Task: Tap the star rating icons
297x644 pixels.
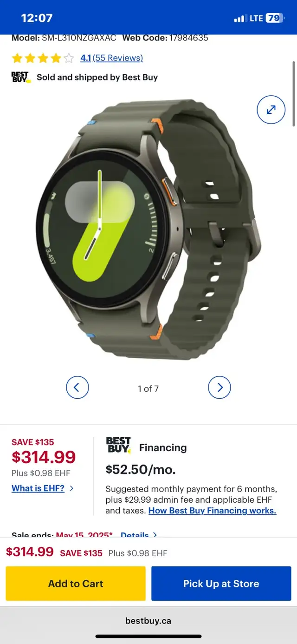Action: [x=43, y=58]
